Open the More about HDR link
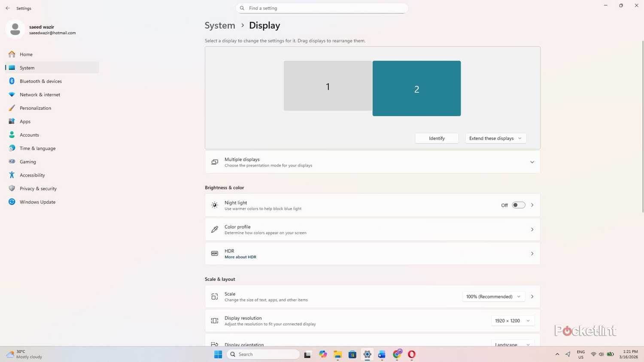 click(240, 257)
